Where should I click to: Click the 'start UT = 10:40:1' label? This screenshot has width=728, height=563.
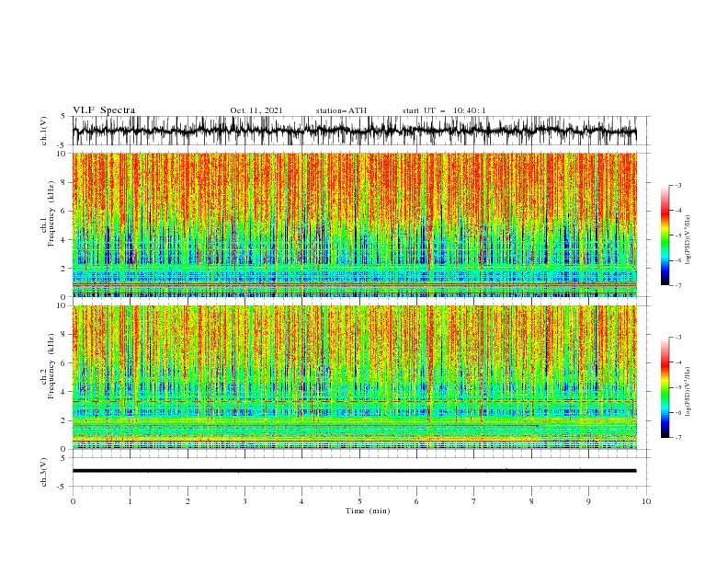click(444, 110)
